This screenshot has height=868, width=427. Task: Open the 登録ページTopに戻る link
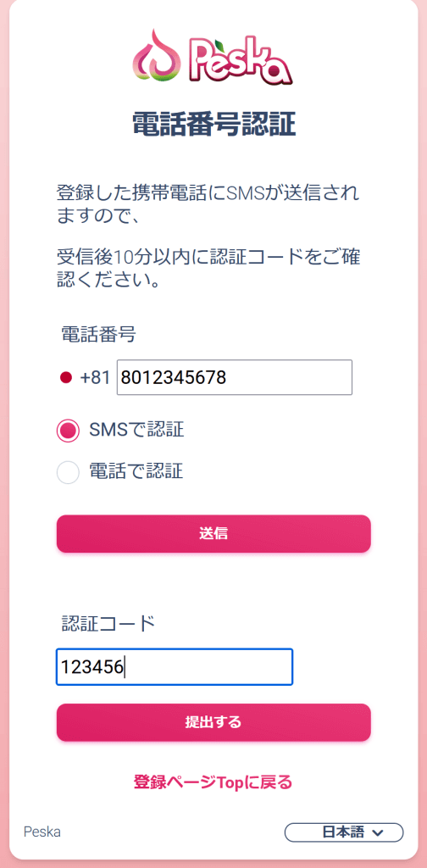pos(213,782)
